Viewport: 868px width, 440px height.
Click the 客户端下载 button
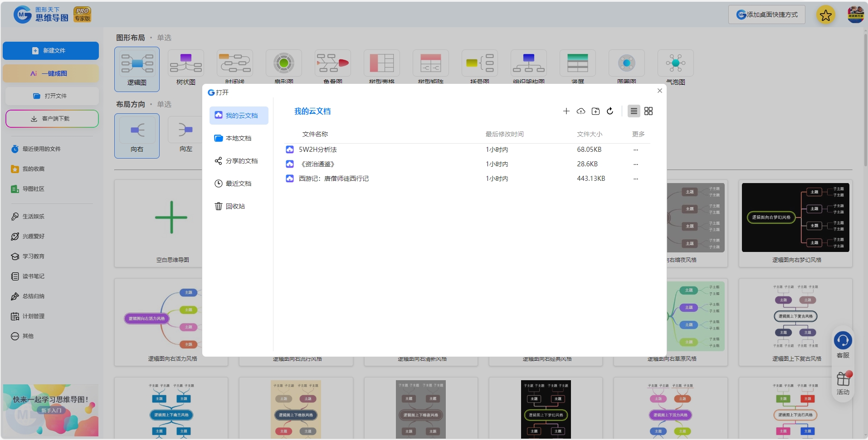pyautogui.click(x=52, y=119)
